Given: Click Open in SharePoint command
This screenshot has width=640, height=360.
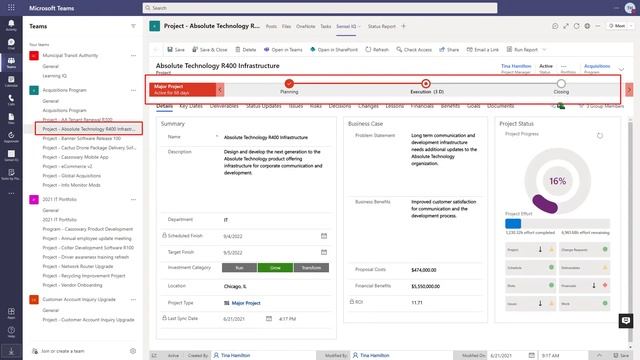Looking at the screenshot, I should coord(334,49).
